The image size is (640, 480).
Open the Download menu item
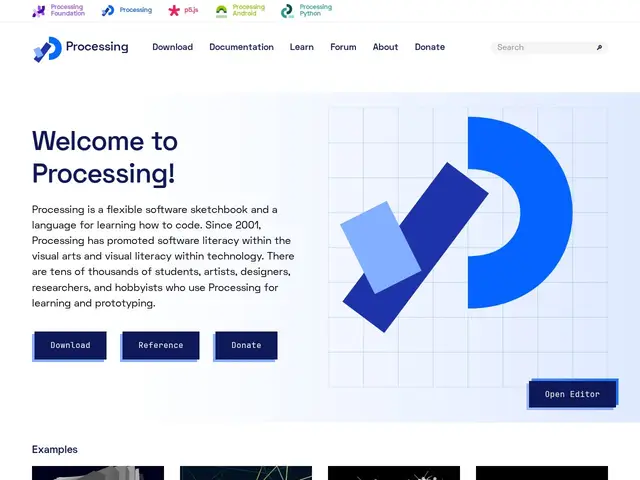click(173, 47)
